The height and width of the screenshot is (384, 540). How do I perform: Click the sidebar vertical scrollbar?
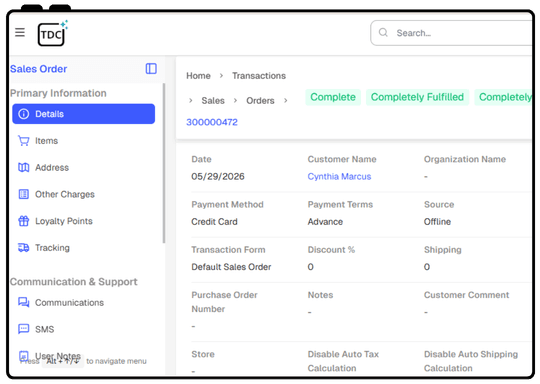164,163
